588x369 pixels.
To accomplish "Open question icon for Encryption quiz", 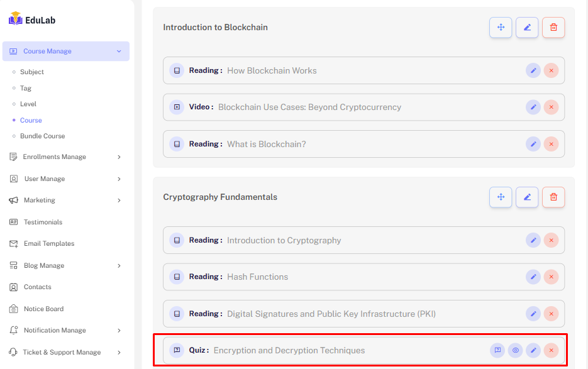I will (x=497, y=351).
